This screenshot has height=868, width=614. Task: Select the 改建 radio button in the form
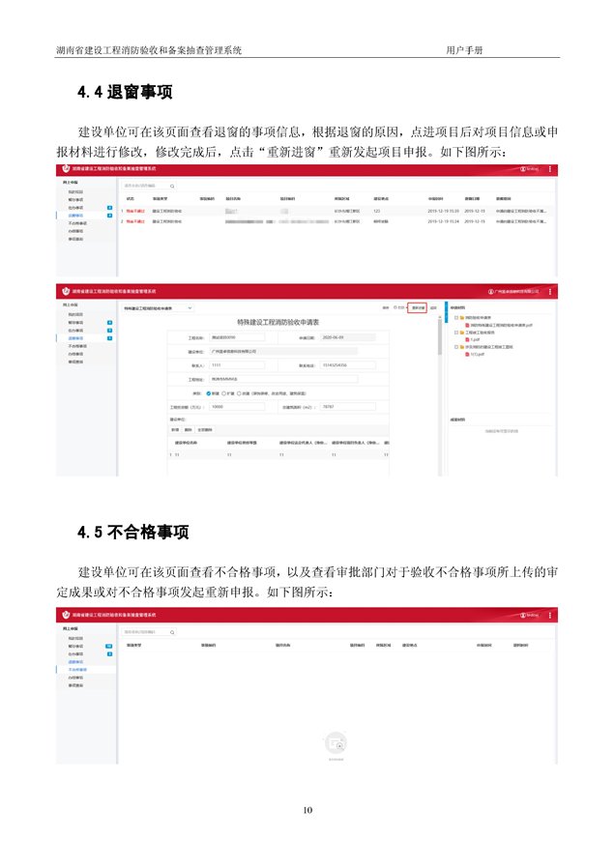241,393
